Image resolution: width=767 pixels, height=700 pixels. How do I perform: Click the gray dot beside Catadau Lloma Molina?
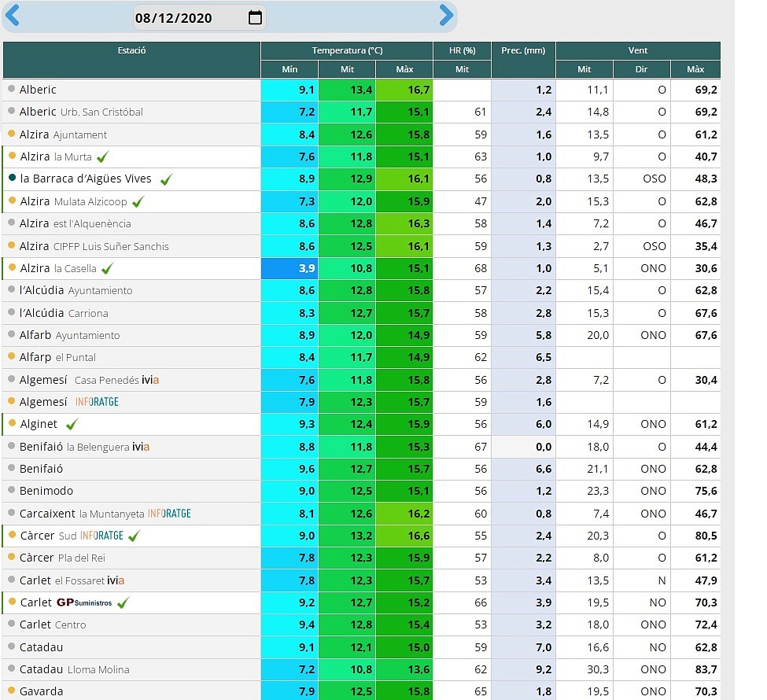coord(12,668)
